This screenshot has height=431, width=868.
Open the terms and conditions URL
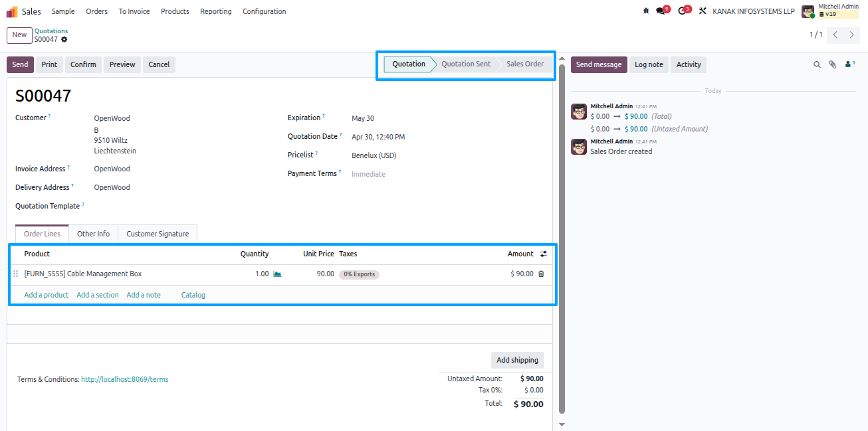tap(124, 379)
